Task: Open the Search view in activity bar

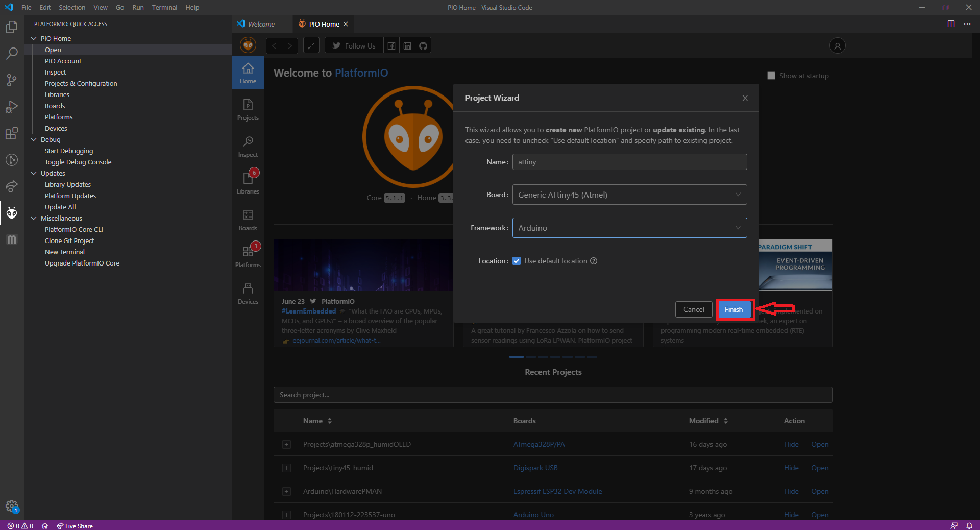Action: click(12, 54)
